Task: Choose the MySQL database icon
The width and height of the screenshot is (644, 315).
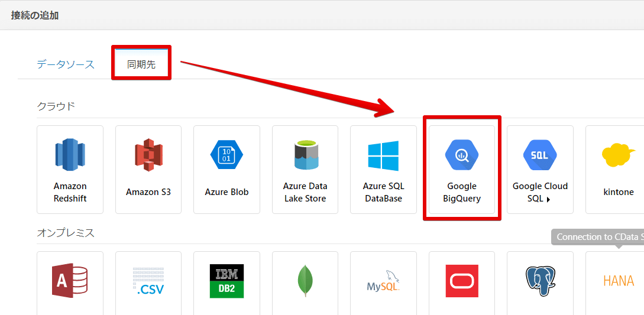Action: click(384, 281)
